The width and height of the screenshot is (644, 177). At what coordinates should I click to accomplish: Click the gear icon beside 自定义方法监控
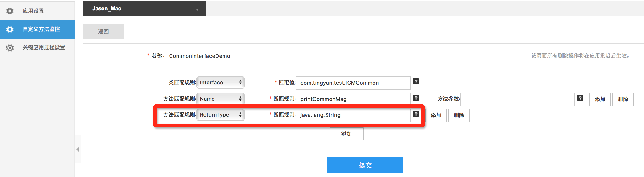pos(10,29)
